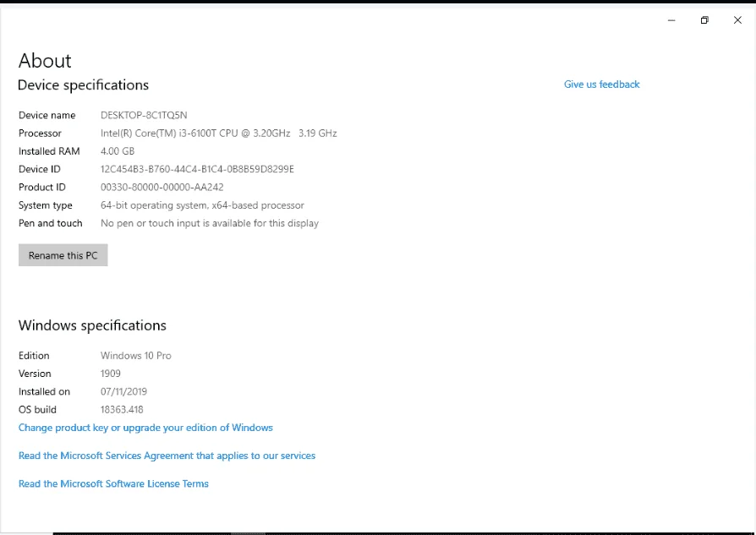Click the 4.00 GB installed RAM value
The height and width of the screenshot is (535, 756).
click(118, 151)
